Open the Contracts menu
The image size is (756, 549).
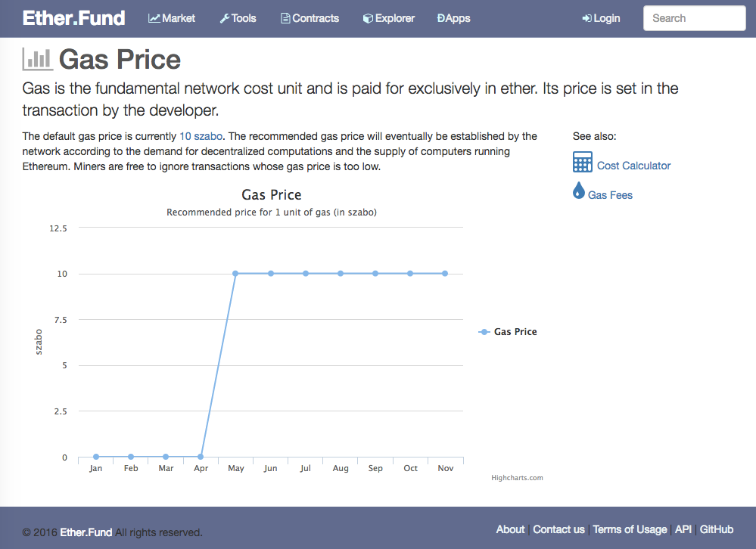[310, 18]
